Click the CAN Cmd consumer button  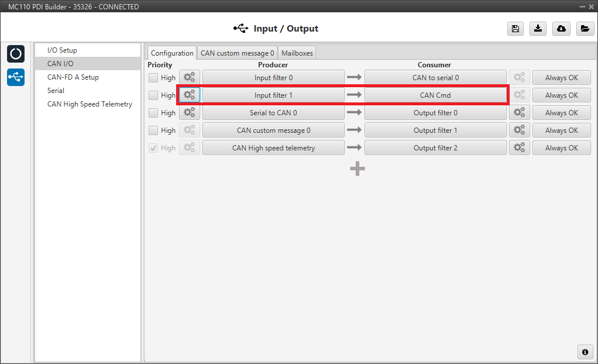[435, 95]
